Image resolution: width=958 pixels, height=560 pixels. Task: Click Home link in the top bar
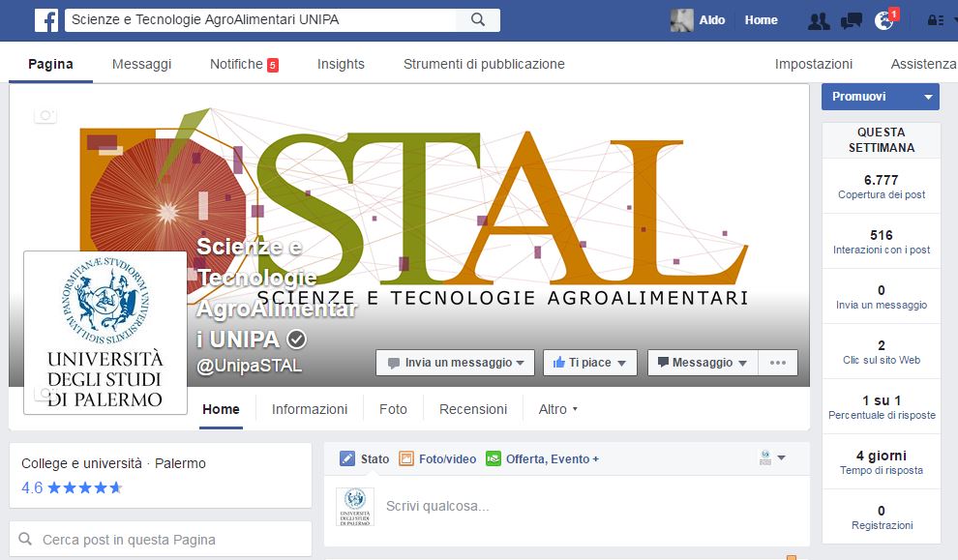[x=761, y=20]
